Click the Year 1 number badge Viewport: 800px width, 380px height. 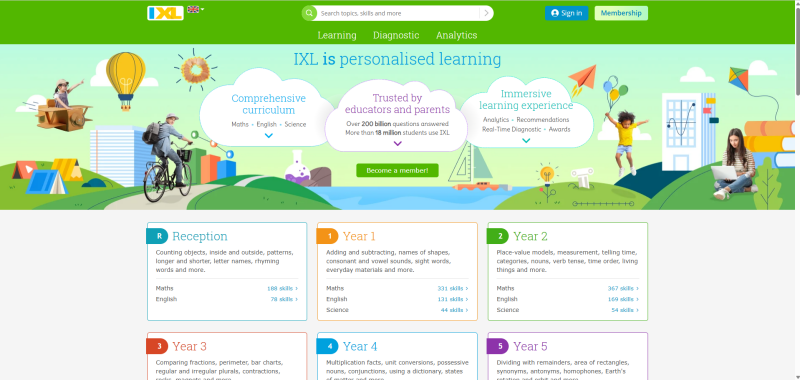pos(329,236)
